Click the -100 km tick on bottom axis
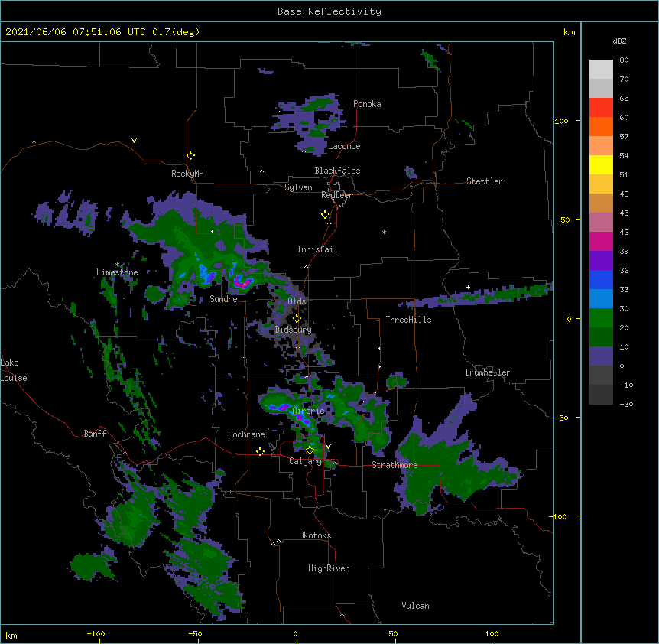The width and height of the screenshot is (659, 644). tap(96, 633)
